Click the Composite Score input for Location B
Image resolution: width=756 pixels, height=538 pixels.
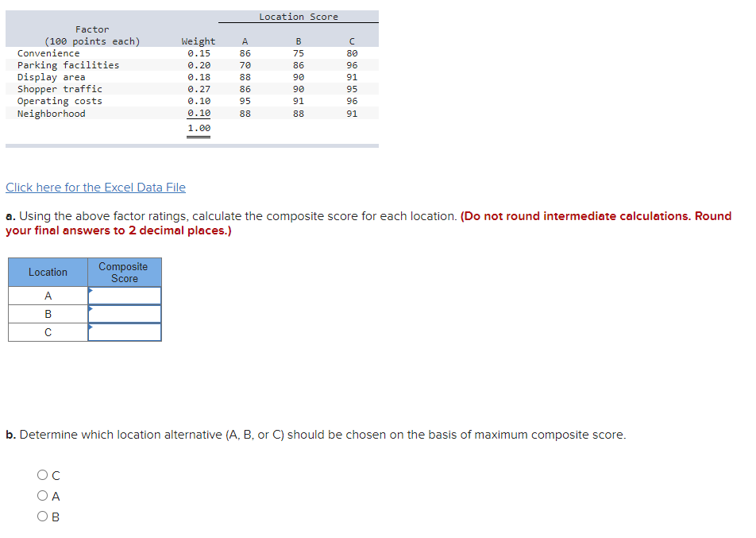coord(125,313)
